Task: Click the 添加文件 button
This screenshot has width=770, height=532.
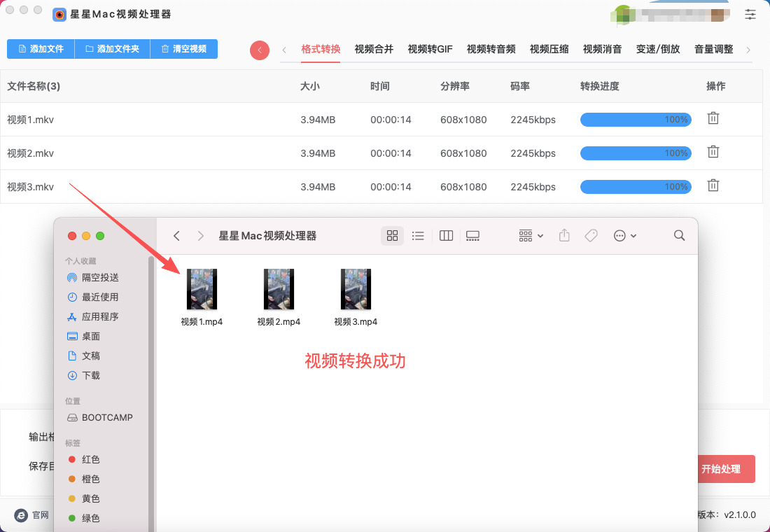Action: pos(41,49)
